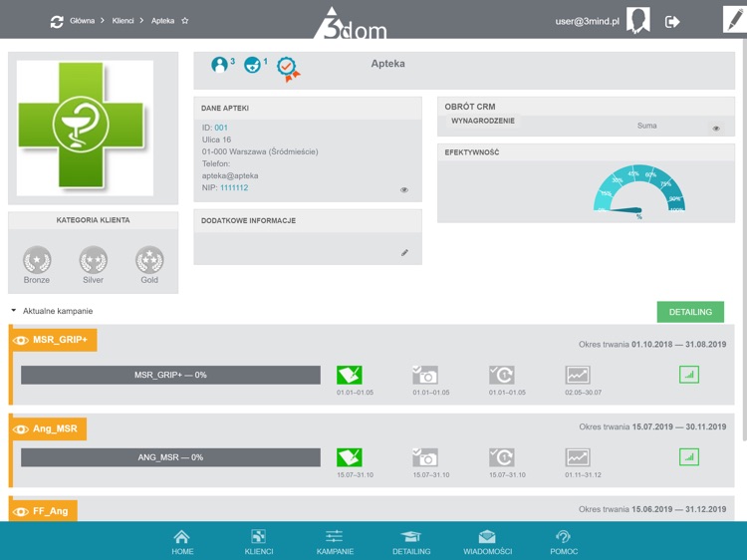
Task: Click the certificate badge icon
Action: pos(288,69)
